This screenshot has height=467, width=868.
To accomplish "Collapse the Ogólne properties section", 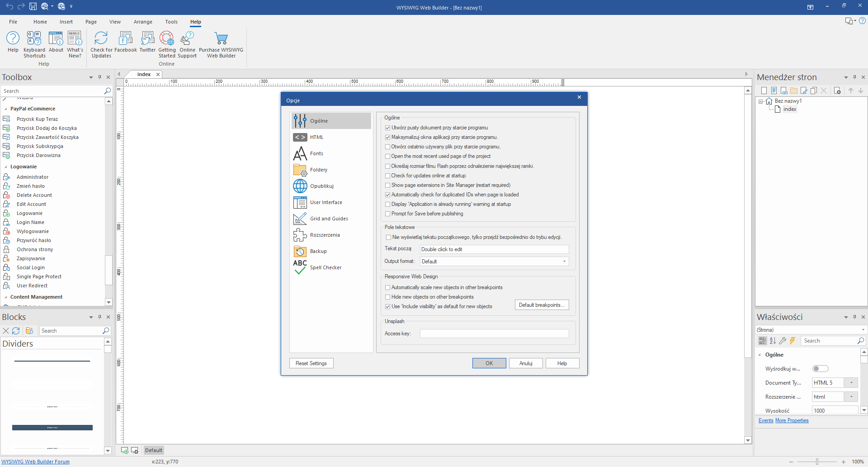I will point(759,355).
